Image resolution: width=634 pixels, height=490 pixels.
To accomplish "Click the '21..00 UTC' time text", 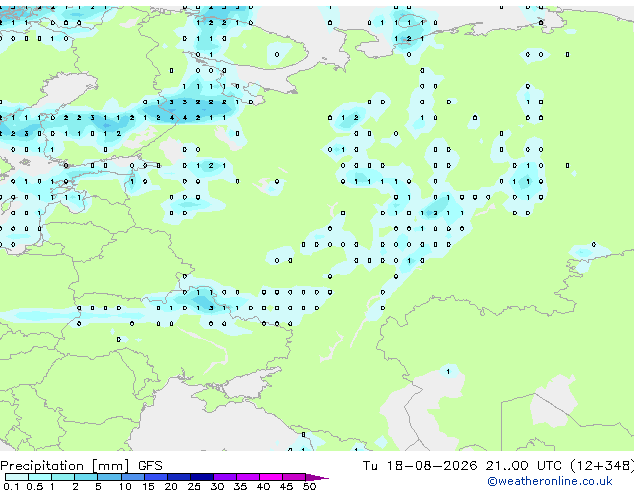I will coord(524,466).
